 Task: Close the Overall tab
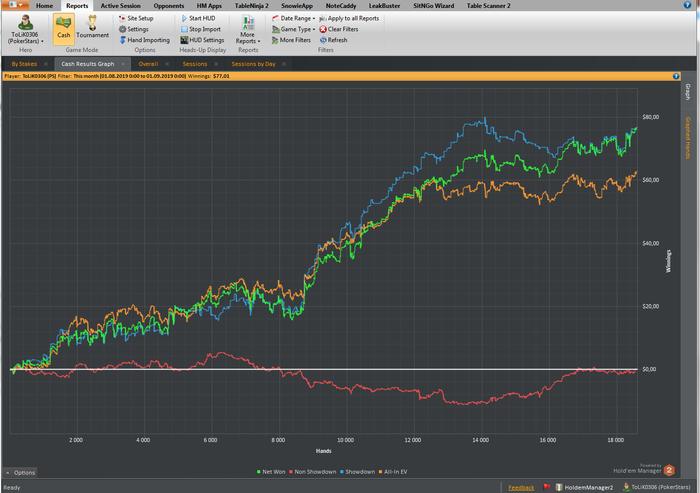click(167, 64)
